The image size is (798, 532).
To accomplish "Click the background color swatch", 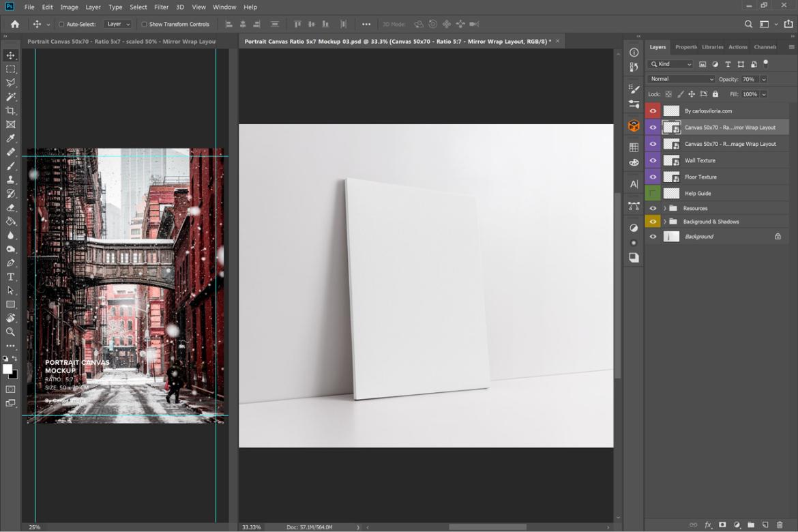I will click(14, 375).
